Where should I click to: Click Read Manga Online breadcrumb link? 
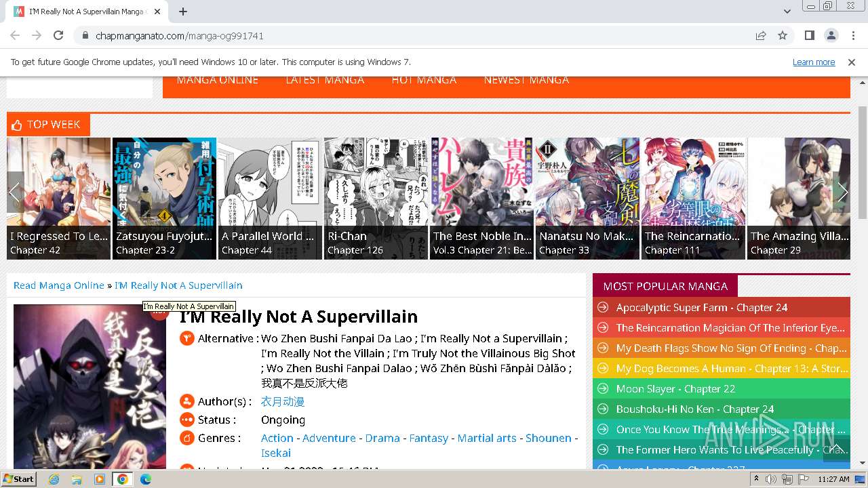[59, 285]
